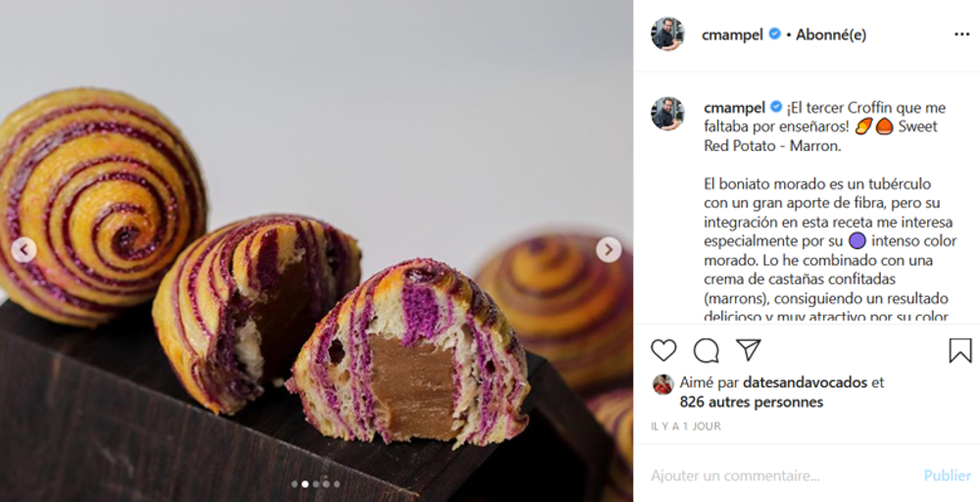Click the header verified badge next to cmampel
Viewport: 980px width, 502px height.
tap(774, 34)
